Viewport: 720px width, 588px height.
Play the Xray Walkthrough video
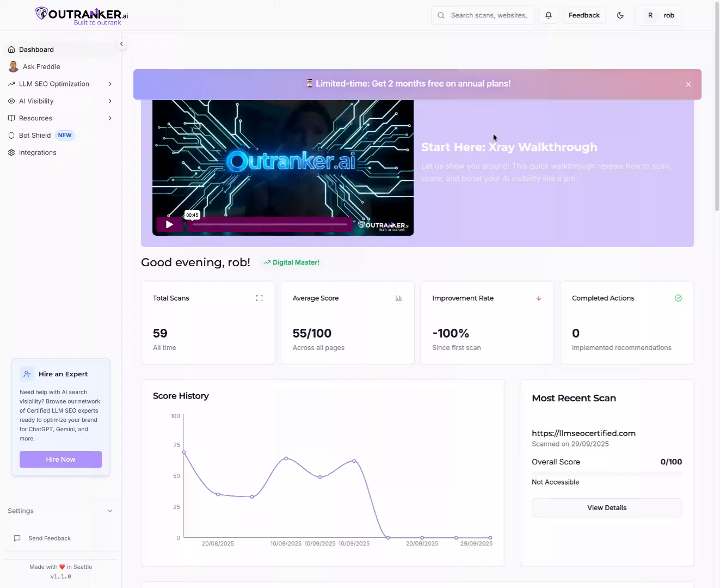(x=169, y=224)
